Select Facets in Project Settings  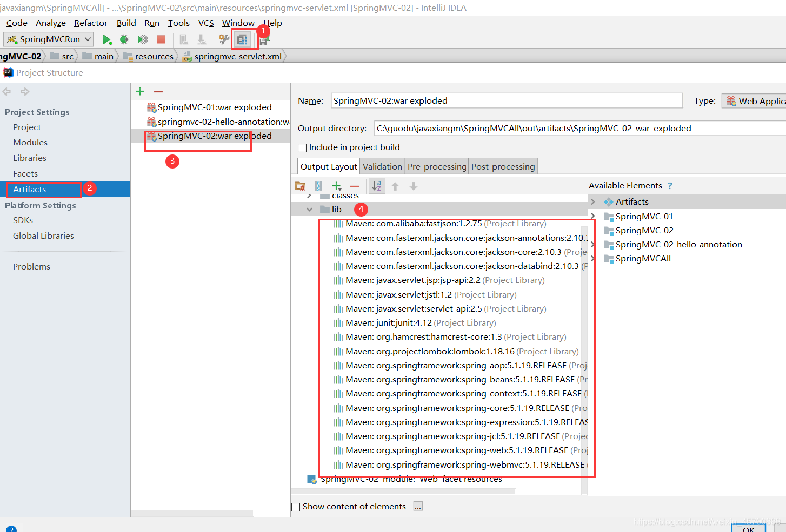pyautogui.click(x=25, y=173)
